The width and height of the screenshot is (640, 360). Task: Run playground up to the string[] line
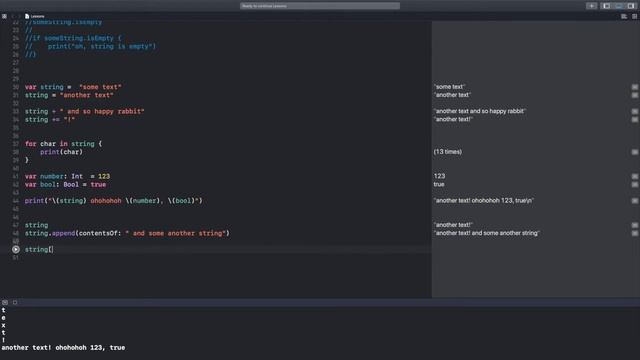[x=16, y=249]
